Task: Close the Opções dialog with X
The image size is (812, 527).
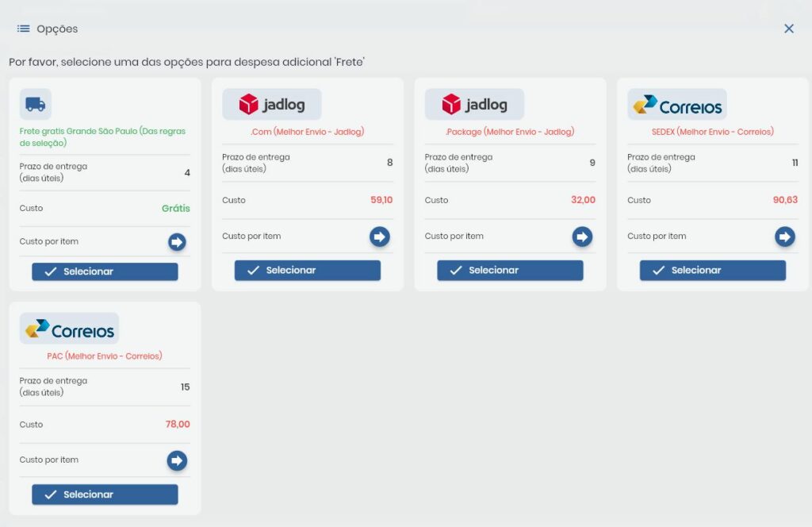Action: (x=788, y=29)
